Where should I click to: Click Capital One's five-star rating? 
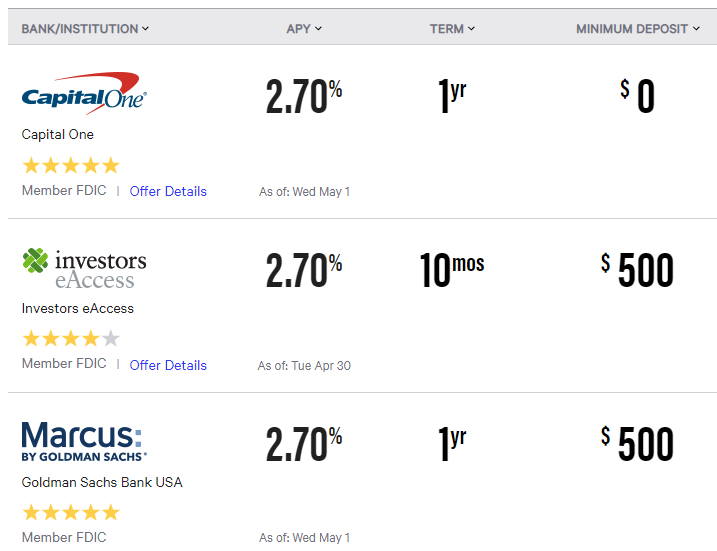coord(71,166)
